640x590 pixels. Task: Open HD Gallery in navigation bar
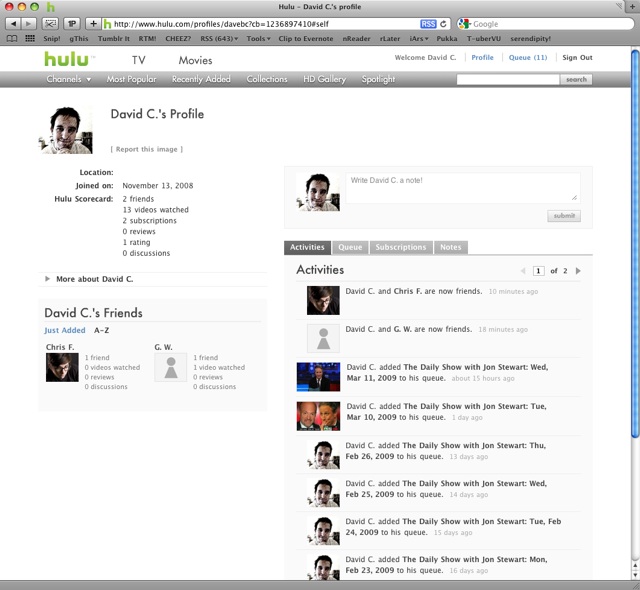[324, 79]
